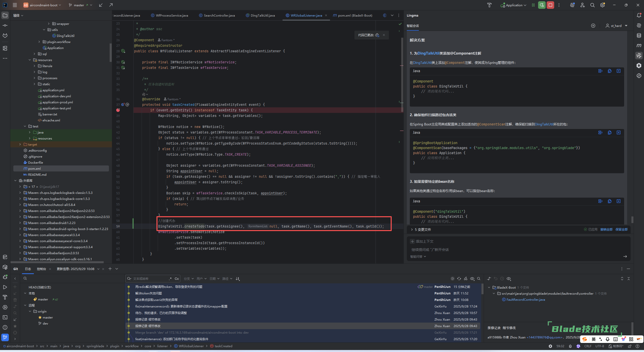Toggle breakpoint on line 38
Viewport: 644px width, 352px height.
pyautogui.click(x=118, y=110)
